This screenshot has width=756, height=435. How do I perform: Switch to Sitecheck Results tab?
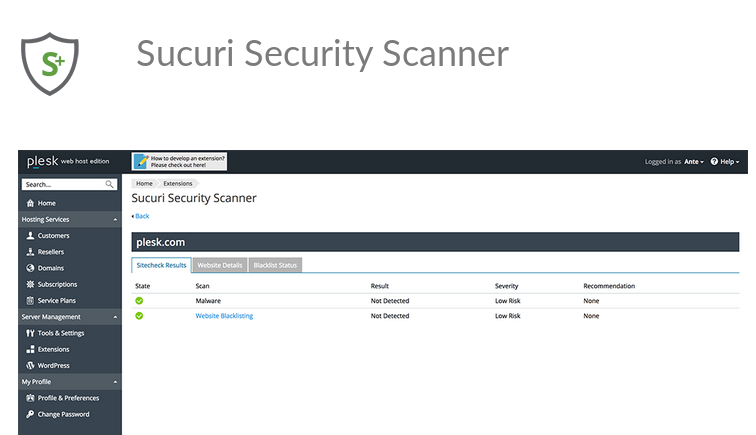coord(162,265)
